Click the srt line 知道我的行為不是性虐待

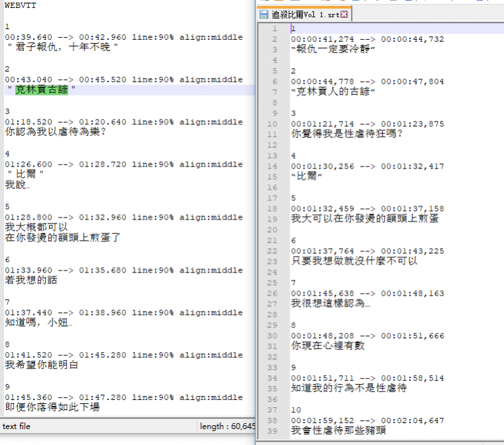[x=349, y=388]
